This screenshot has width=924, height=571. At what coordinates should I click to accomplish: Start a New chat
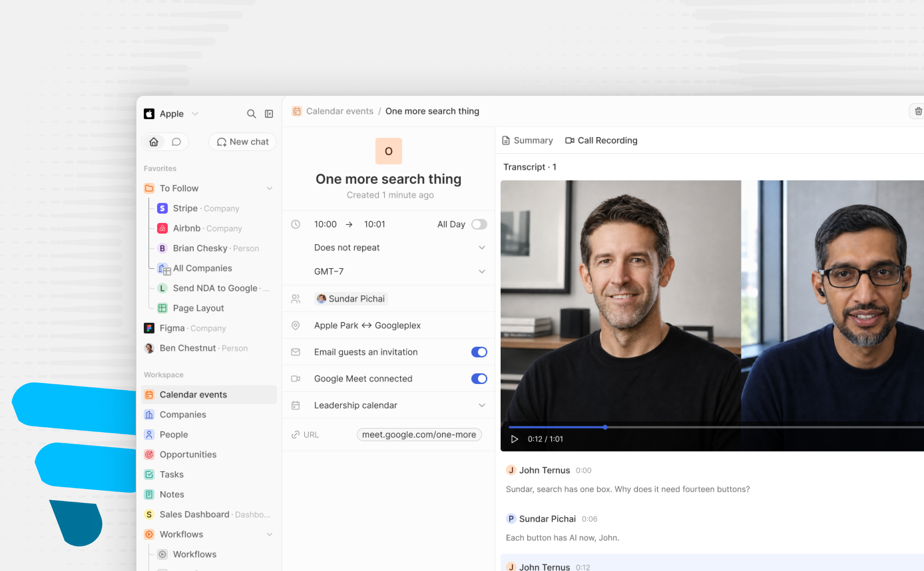243,142
